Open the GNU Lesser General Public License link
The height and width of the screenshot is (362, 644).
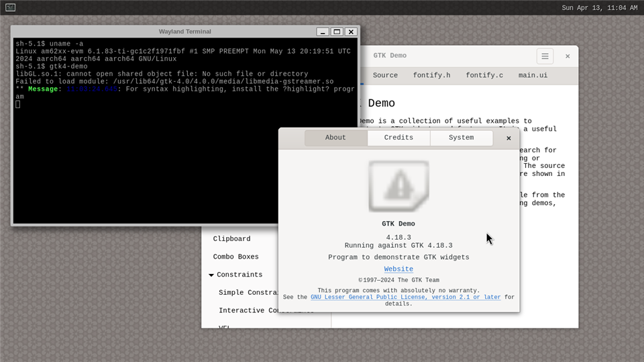[405, 297]
